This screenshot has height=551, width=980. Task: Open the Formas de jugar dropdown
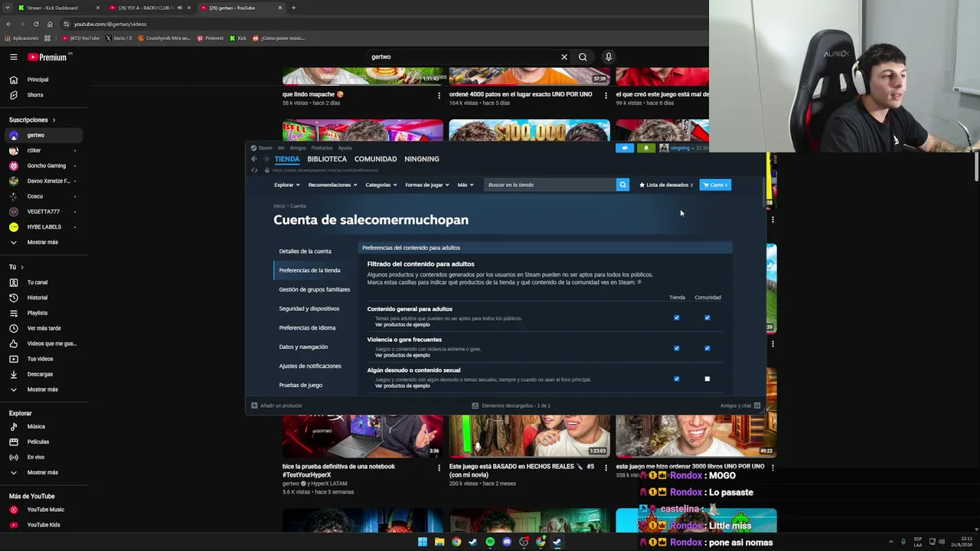427,184
